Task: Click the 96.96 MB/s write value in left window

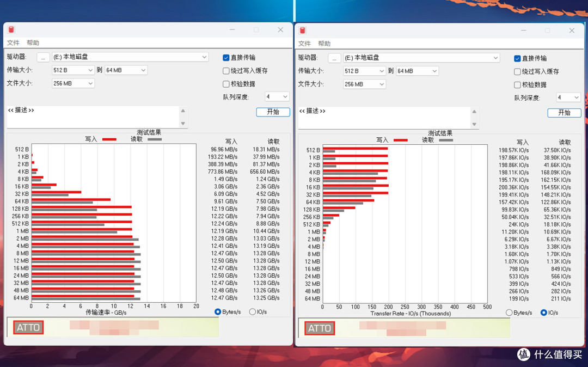Action: pos(224,149)
